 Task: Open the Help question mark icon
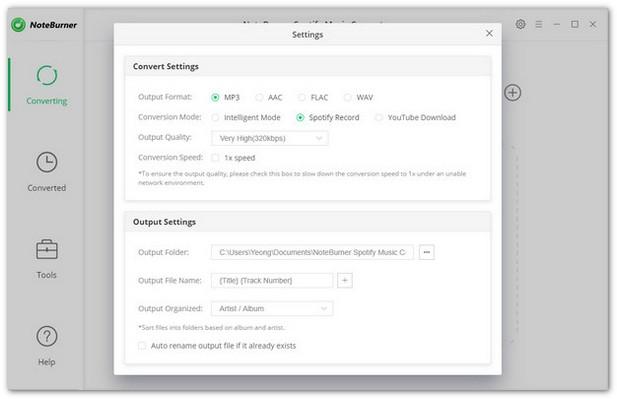[x=47, y=336]
